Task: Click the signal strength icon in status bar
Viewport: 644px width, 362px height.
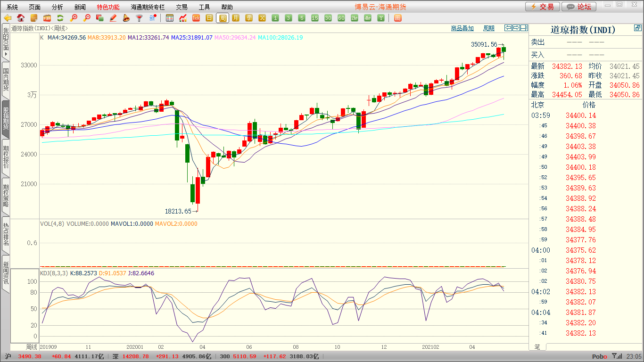Action: pyautogui.click(x=617, y=357)
